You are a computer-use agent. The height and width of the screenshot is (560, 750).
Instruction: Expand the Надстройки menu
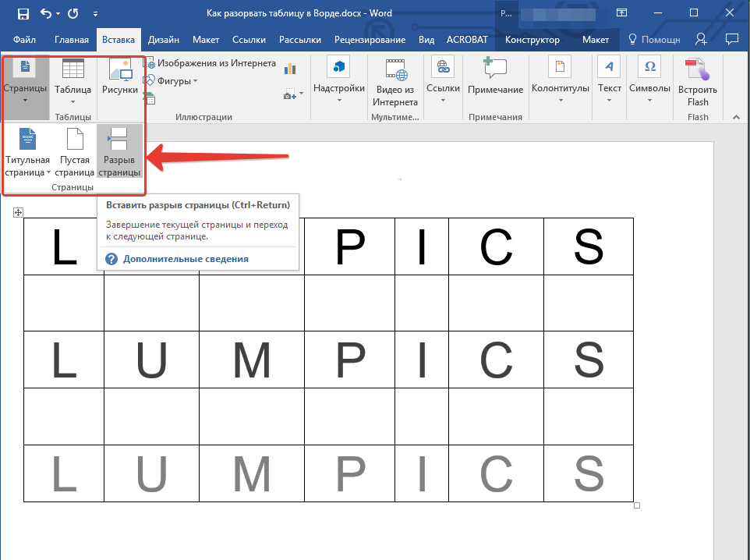339,76
